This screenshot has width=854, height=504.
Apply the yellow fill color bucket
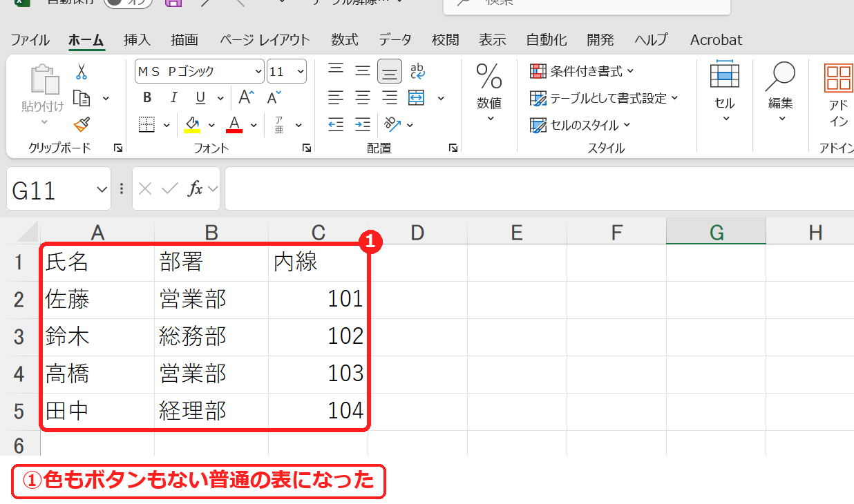(x=192, y=124)
